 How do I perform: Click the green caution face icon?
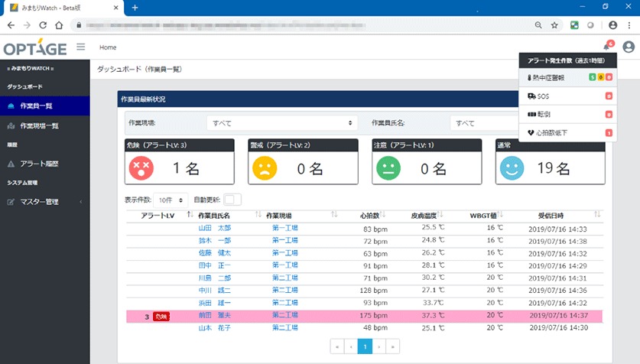390,168
